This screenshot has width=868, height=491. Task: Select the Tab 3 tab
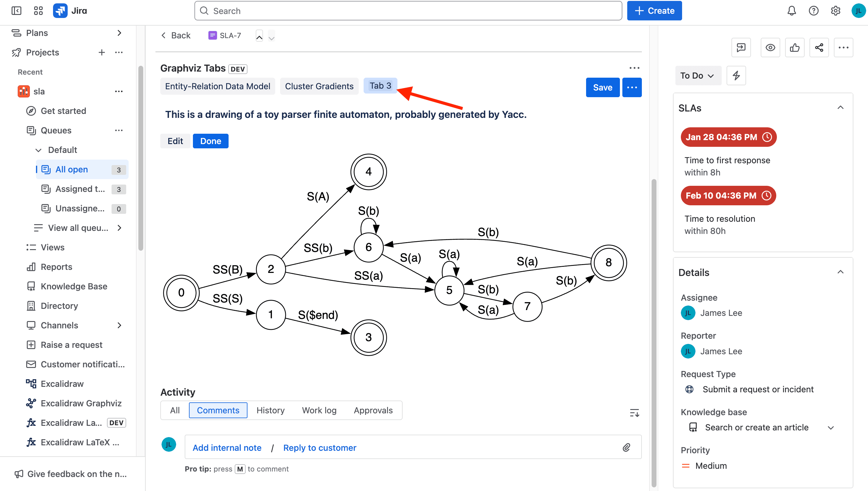(x=380, y=86)
